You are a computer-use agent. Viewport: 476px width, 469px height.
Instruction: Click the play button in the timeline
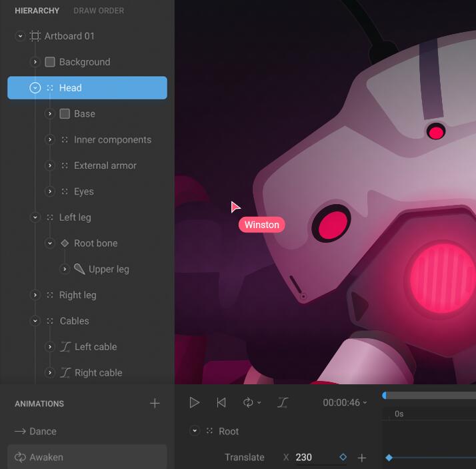click(194, 402)
